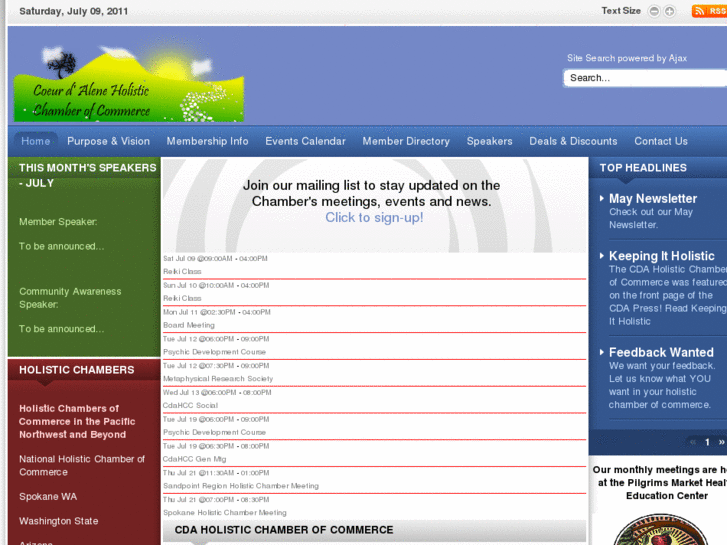
Task: Open the Keeping It Holistic headline
Action: [x=662, y=256]
